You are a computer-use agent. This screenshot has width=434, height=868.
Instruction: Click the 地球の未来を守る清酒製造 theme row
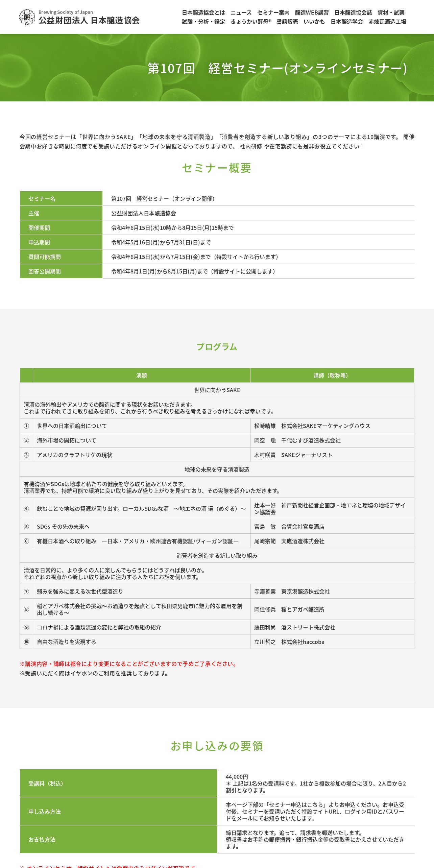click(217, 469)
